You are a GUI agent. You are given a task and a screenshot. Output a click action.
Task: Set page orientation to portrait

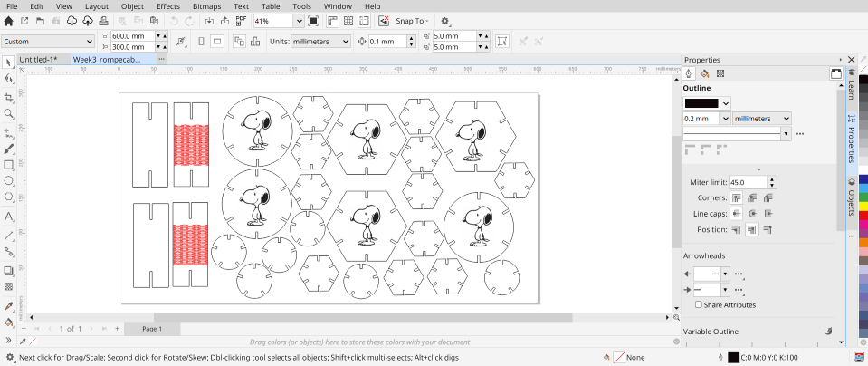[202, 42]
